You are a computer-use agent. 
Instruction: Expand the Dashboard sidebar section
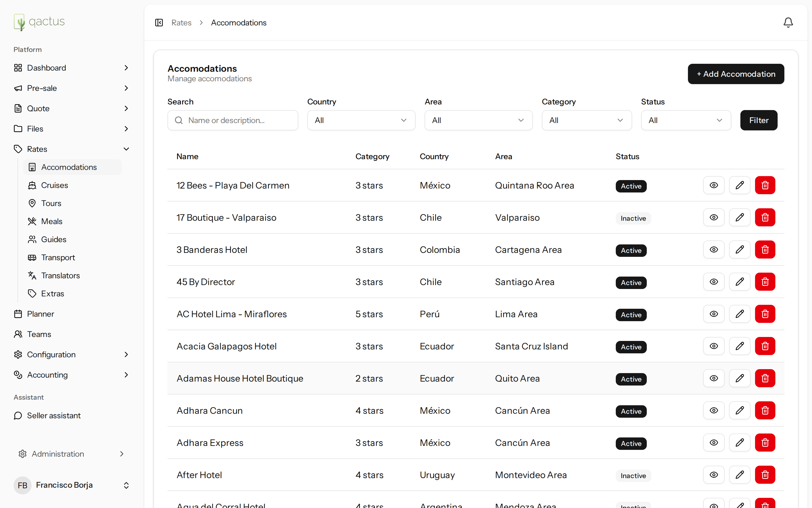click(71, 68)
